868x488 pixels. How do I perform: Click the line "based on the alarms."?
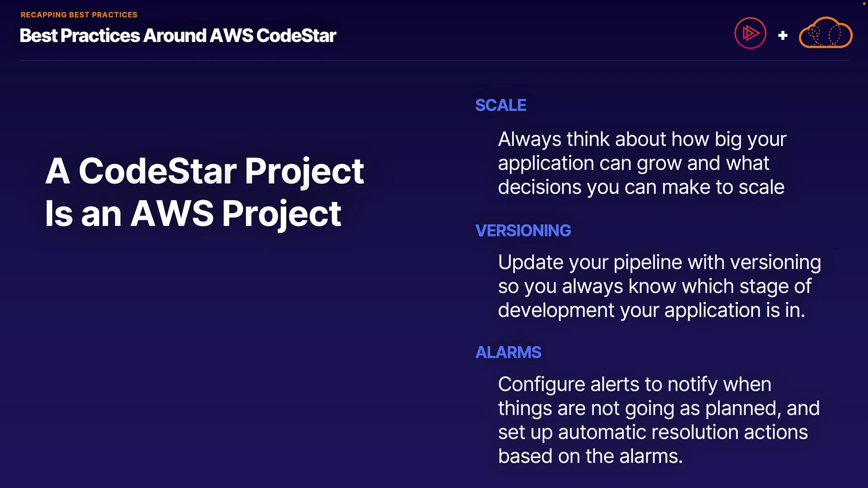click(590, 456)
